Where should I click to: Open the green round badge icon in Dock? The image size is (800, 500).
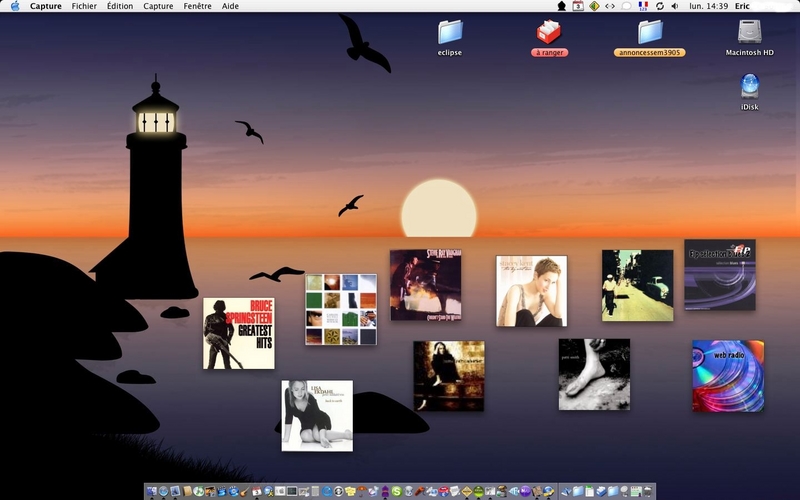tap(478, 491)
